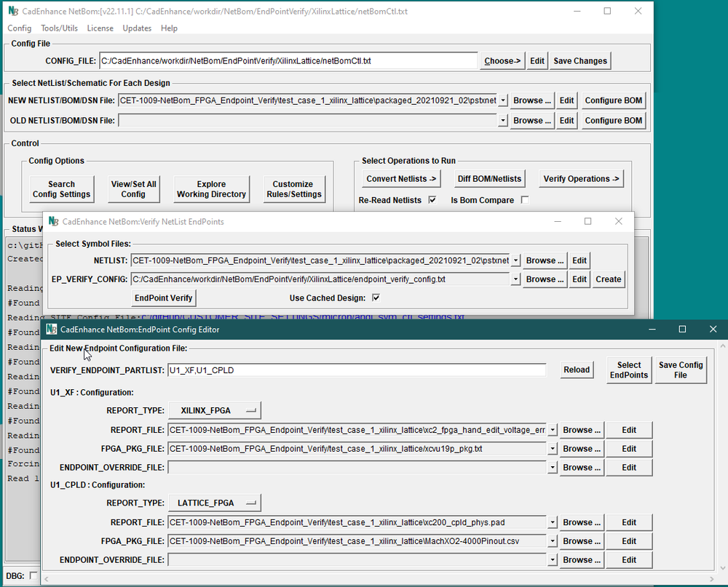
Task: Click Explore Working Directory button
Action: (211, 189)
